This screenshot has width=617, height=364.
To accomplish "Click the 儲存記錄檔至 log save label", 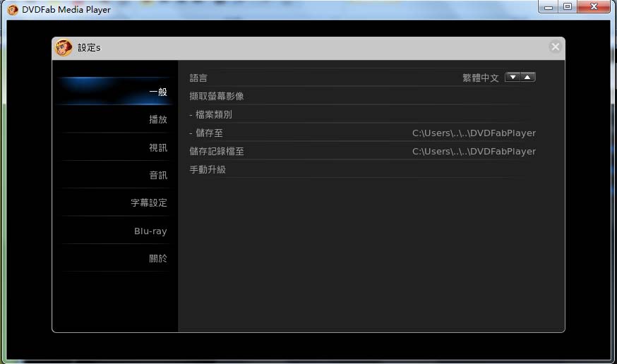I will pos(217,152).
